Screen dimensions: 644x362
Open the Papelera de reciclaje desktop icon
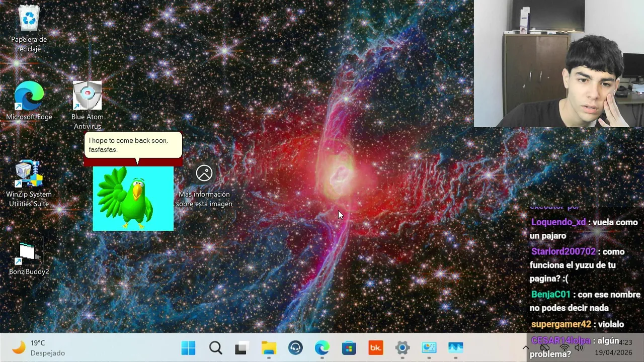(x=29, y=29)
